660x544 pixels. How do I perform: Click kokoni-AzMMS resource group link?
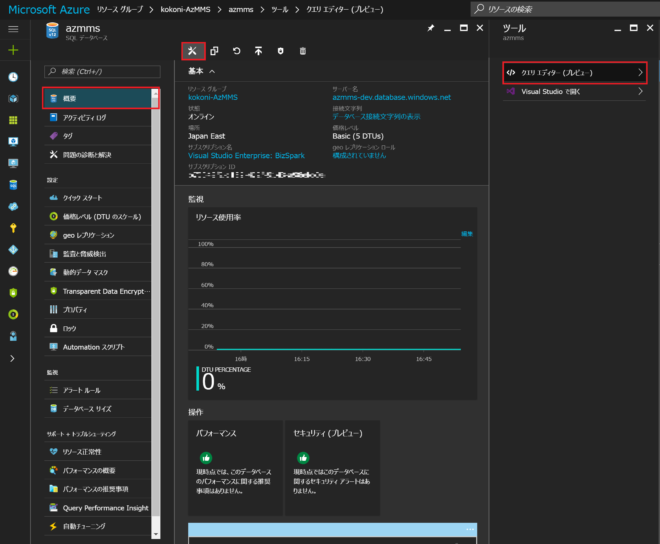[x=213, y=98]
